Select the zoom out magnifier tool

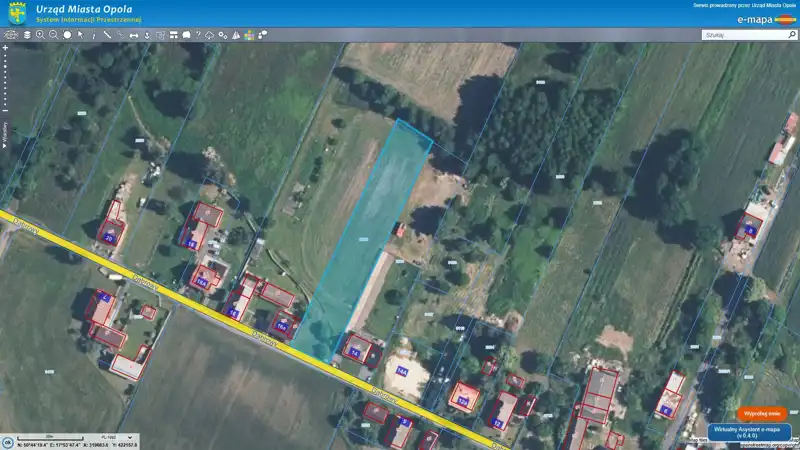54,35
